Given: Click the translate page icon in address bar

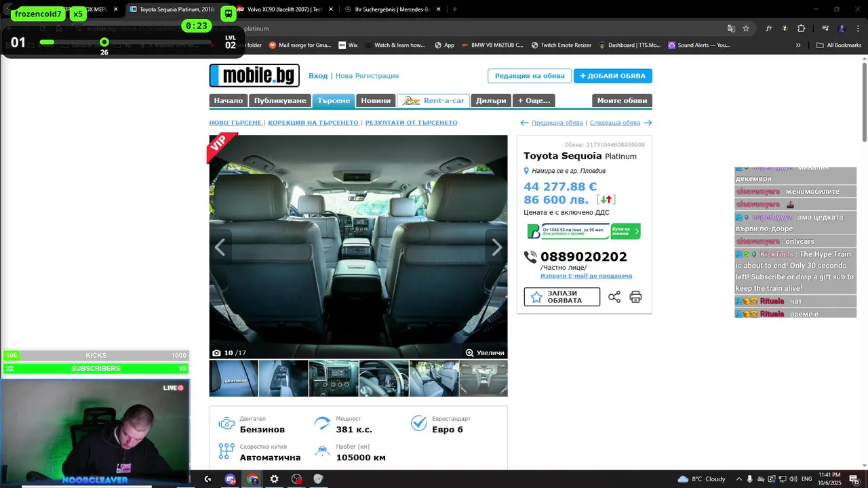Looking at the screenshot, I should pyautogui.click(x=731, y=28).
